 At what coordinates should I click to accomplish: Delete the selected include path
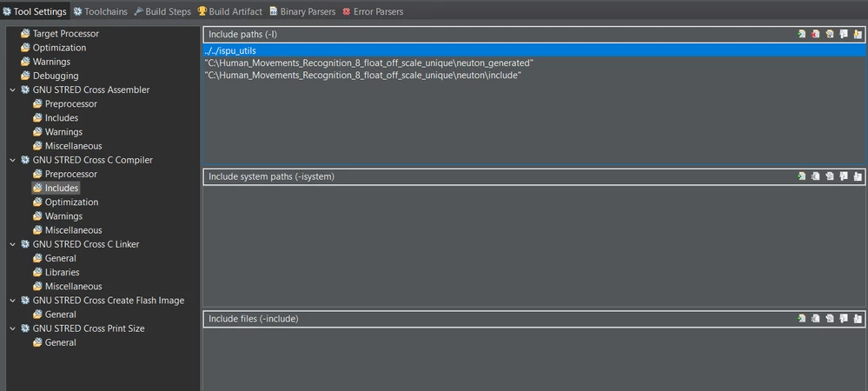pyautogui.click(x=815, y=35)
